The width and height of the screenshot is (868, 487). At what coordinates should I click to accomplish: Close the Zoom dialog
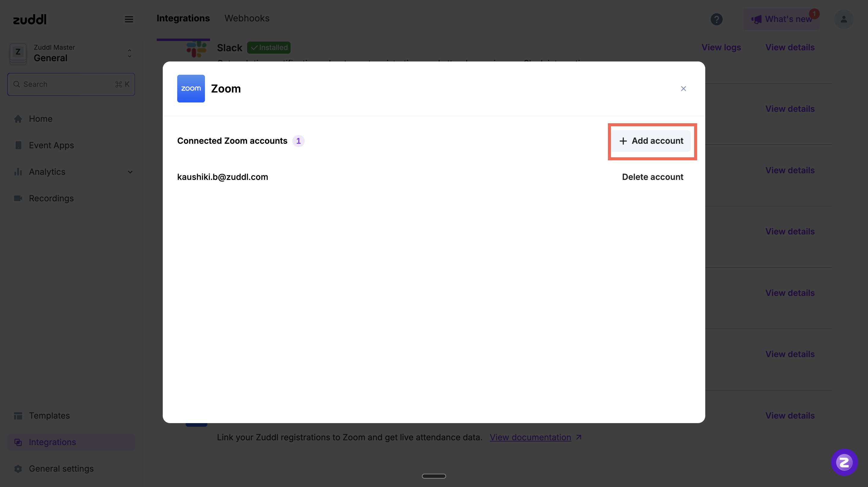[x=683, y=89]
